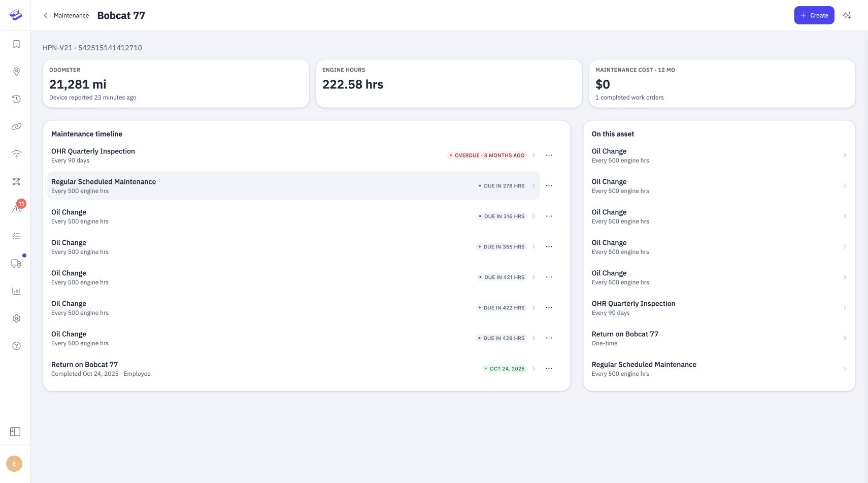Open the user avatar labeled E
The height and width of the screenshot is (483, 868).
(x=14, y=464)
